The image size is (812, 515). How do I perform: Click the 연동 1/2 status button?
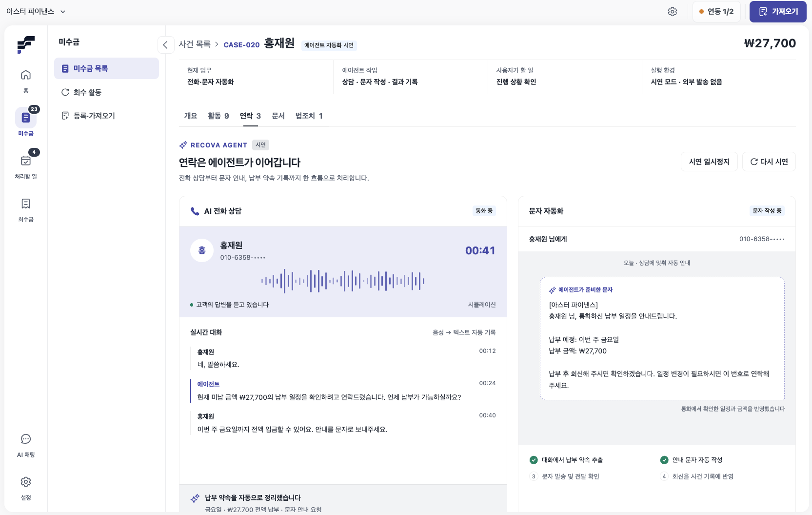(x=716, y=12)
